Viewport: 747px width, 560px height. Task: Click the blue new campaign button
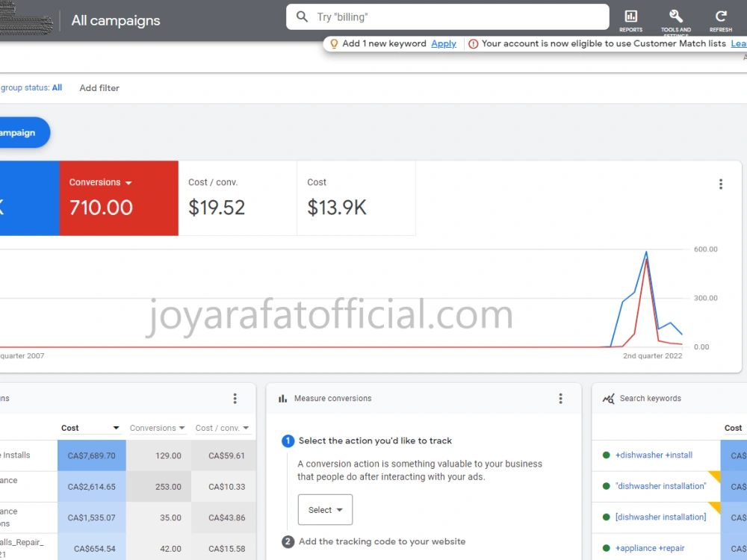(x=24, y=132)
